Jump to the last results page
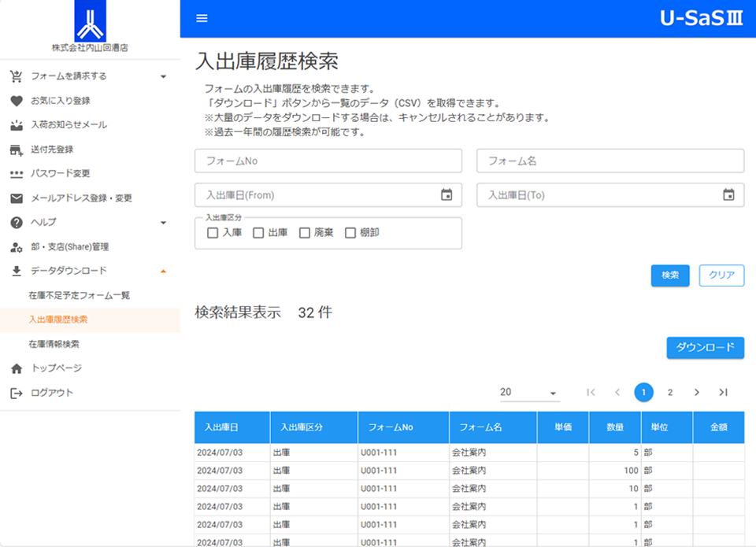The width and height of the screenshot is (756, 547). tap(723, 392)
